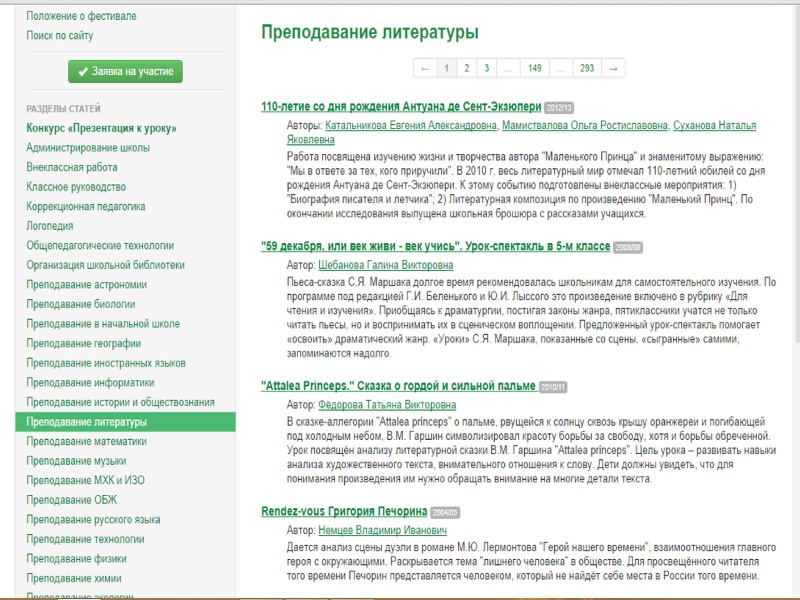Open Преподавание математики section

coord(87,441)
